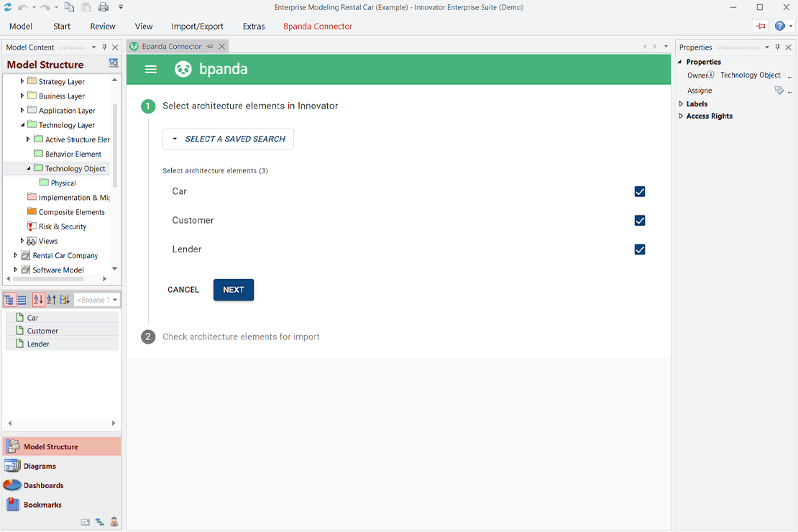The image size is (798, 532).
Task: Click the bpanda panda logo
Action: point(183,69)
